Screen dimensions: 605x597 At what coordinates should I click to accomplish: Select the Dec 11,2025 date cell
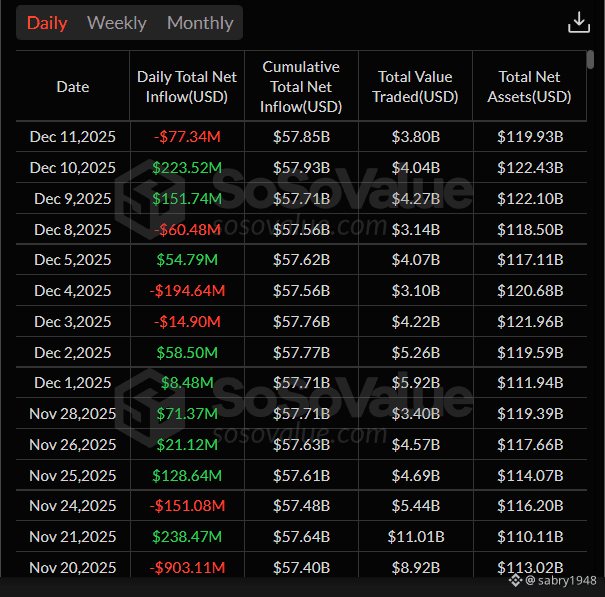[73, 137]
